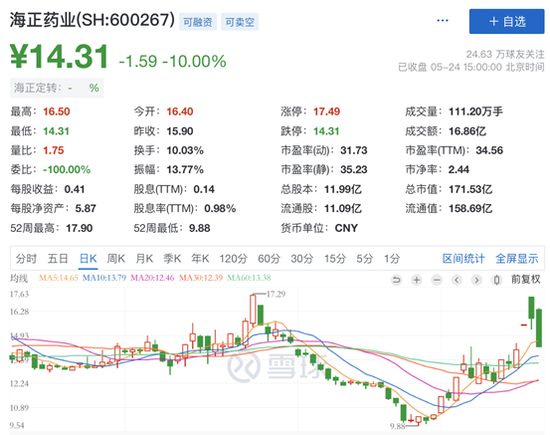Click the 52周最低 value 9.88
Screen dimensions: 550x435
[200, 228]
